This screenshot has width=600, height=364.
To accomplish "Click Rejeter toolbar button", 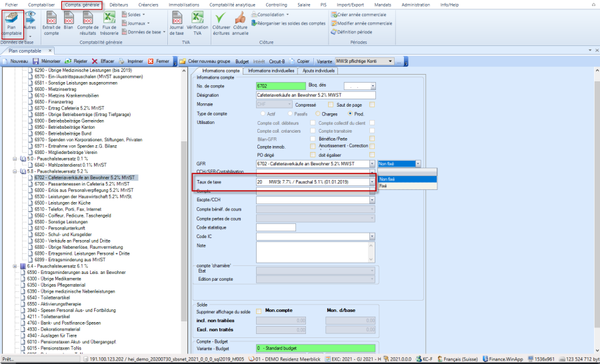I will [x=76, y=61].
